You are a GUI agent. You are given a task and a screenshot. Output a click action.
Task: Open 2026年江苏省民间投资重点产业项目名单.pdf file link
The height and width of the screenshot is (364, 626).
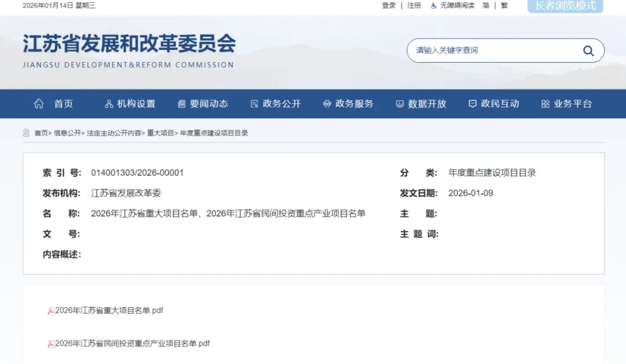[132, 344]
